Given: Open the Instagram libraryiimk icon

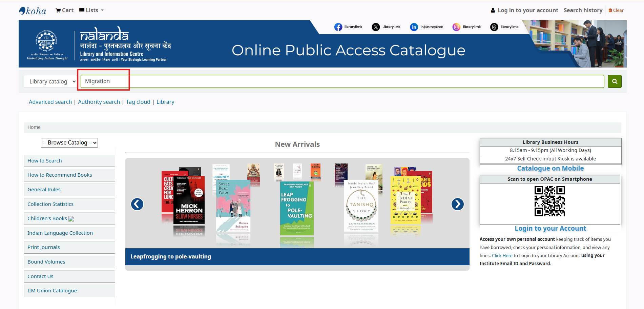Looking at the screenshot, I should click(456, 27).
